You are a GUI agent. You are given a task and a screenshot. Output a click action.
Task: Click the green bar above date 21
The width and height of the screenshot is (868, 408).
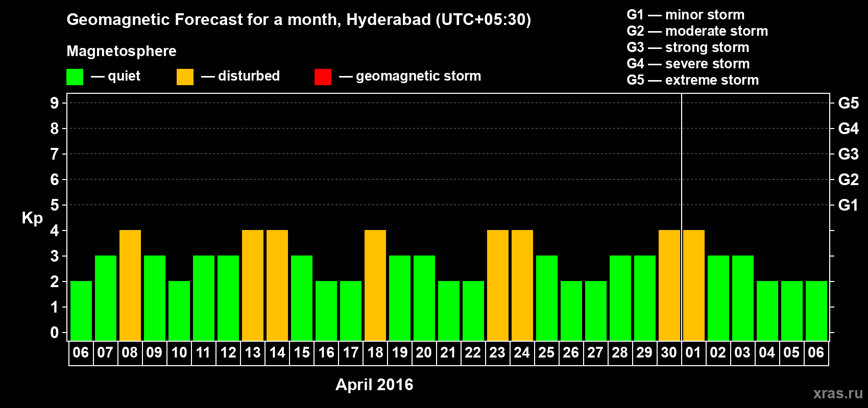pos(449,311)
